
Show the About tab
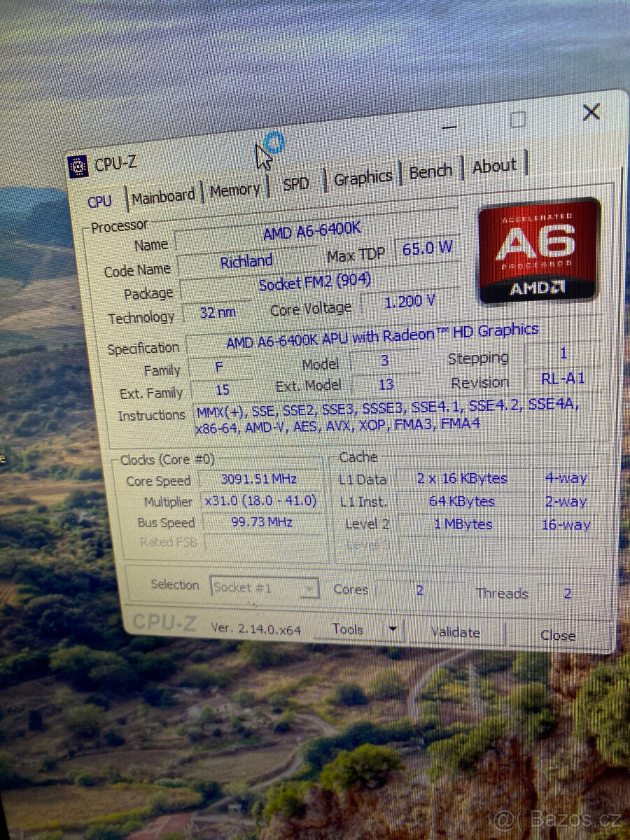coord(494,167)
